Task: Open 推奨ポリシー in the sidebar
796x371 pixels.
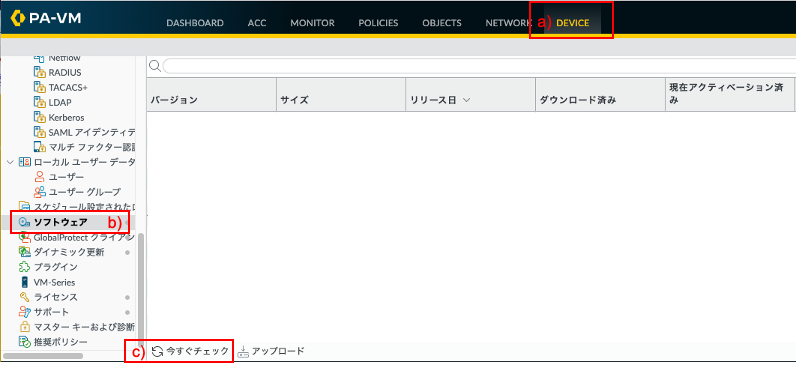Action: [x=60, y=342]
